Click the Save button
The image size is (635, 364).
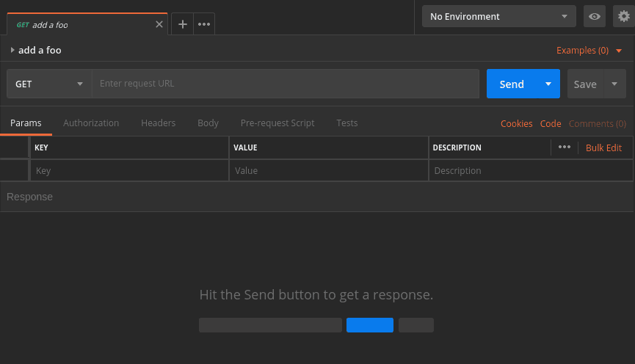585,84
